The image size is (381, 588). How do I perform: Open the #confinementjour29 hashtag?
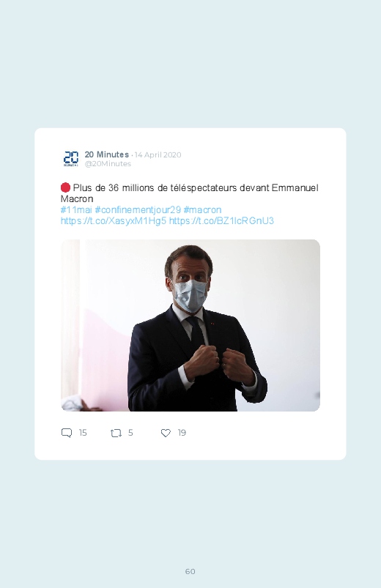point(138,209)
